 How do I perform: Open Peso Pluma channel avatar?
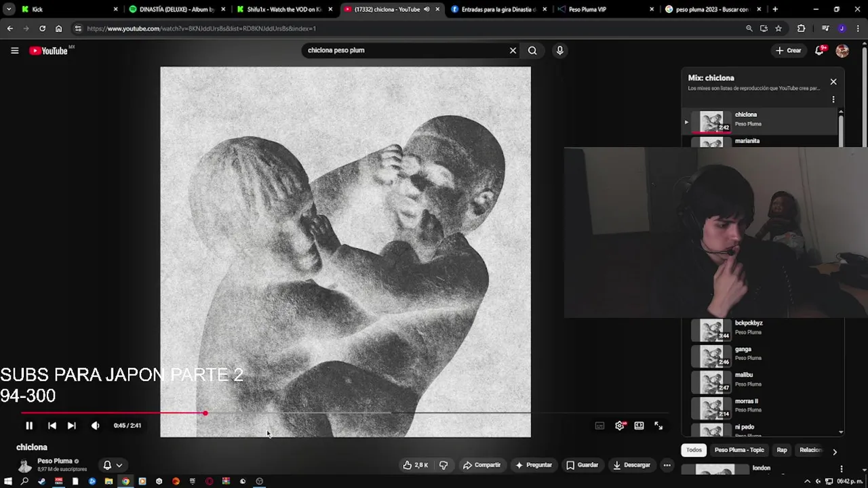coord(25,465)
